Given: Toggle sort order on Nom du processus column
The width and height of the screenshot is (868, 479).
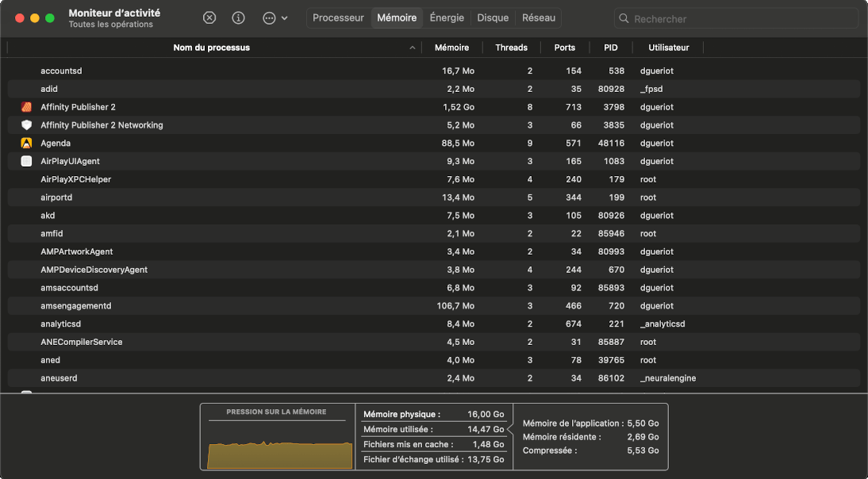Looking at the screenshot, I should point(211,48).
